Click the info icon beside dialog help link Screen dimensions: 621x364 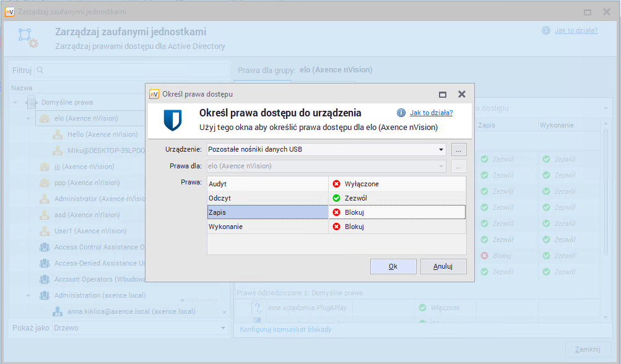(x=401, y=113)
